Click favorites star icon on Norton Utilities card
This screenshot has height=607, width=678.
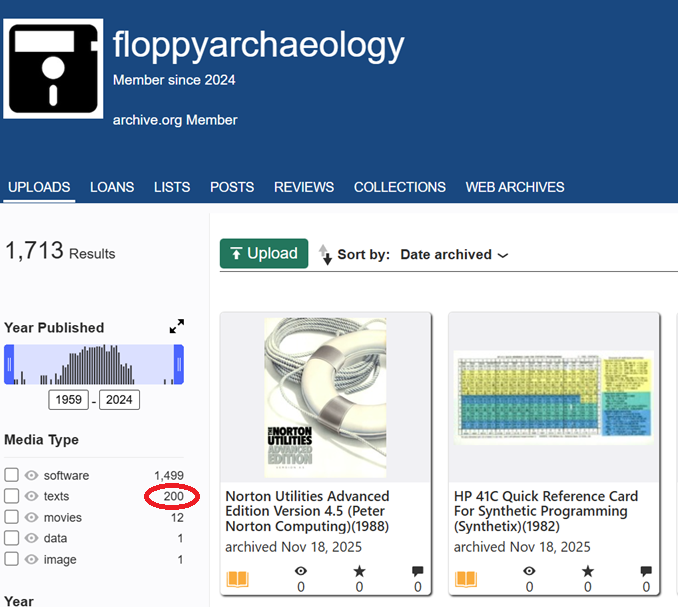359,571
